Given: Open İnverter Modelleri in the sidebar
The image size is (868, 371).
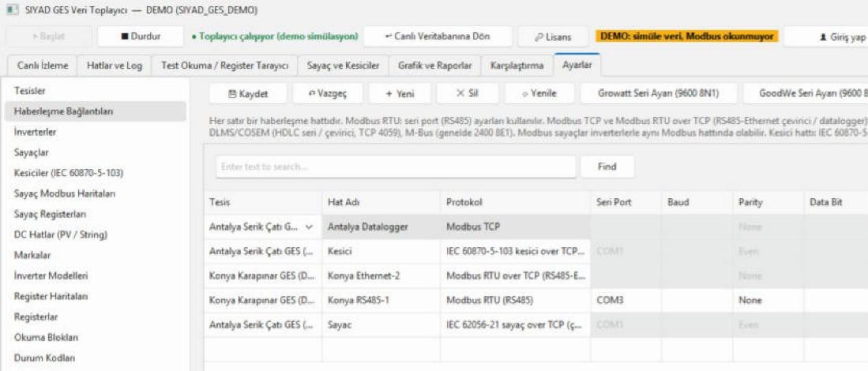Looking at the screenshot, I should pos(94,275).
